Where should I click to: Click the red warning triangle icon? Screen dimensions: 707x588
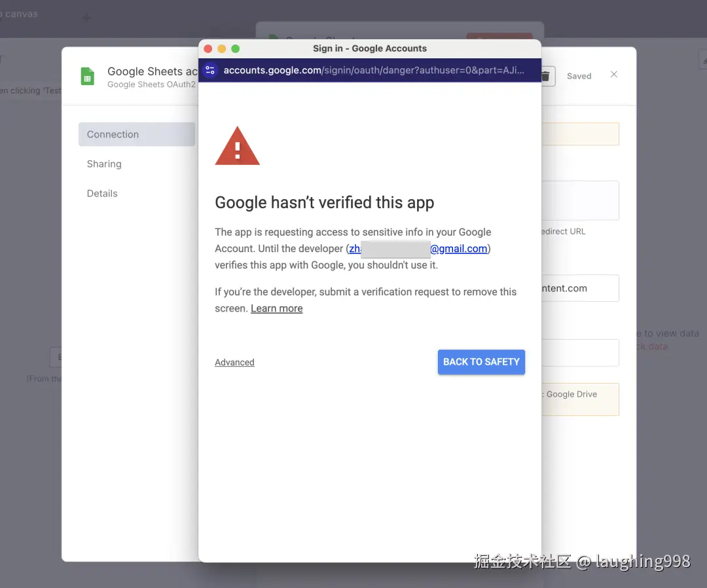[237, 146]
